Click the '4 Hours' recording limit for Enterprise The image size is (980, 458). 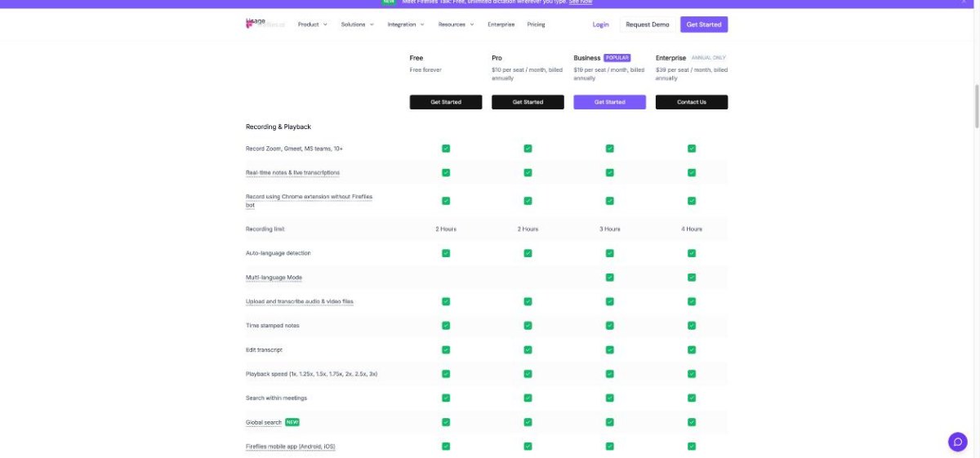click(692, 229)
